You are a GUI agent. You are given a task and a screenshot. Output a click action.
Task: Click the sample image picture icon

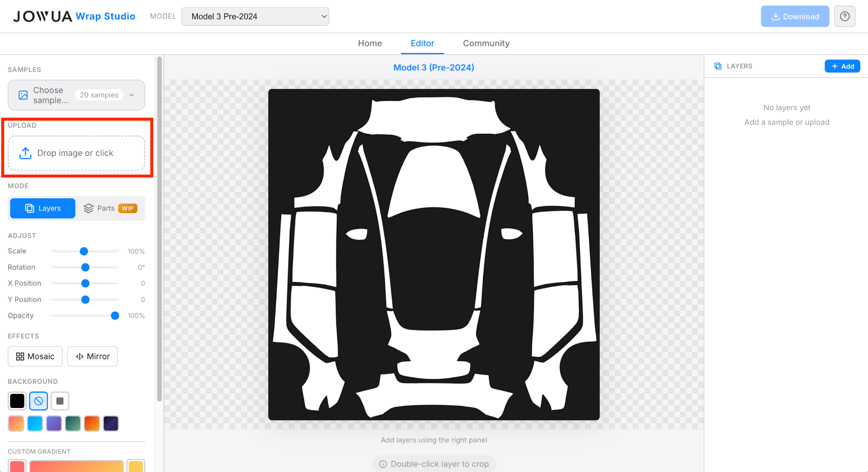coord(23,95)
